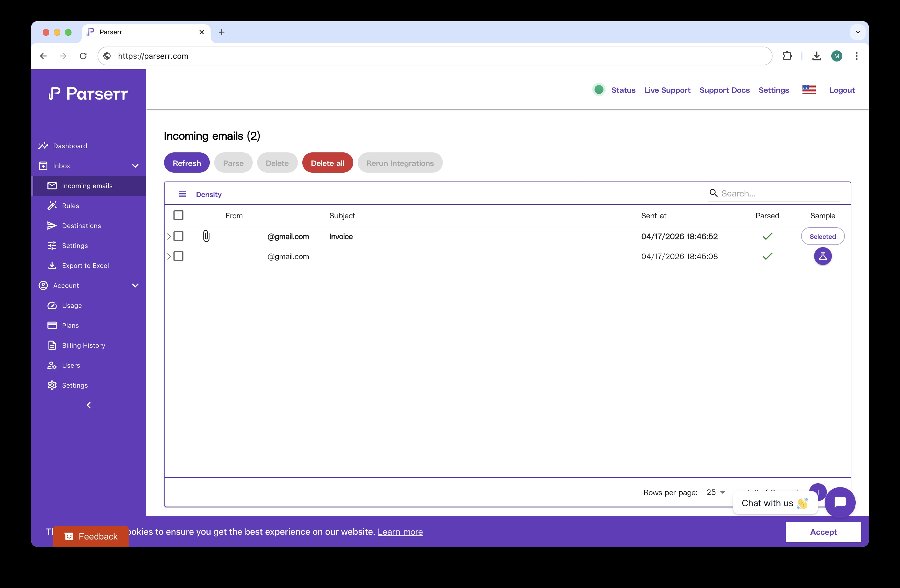Screen dimensions: 900x588
Task: Click the green status indicator dot
Action: coord(599,90)
